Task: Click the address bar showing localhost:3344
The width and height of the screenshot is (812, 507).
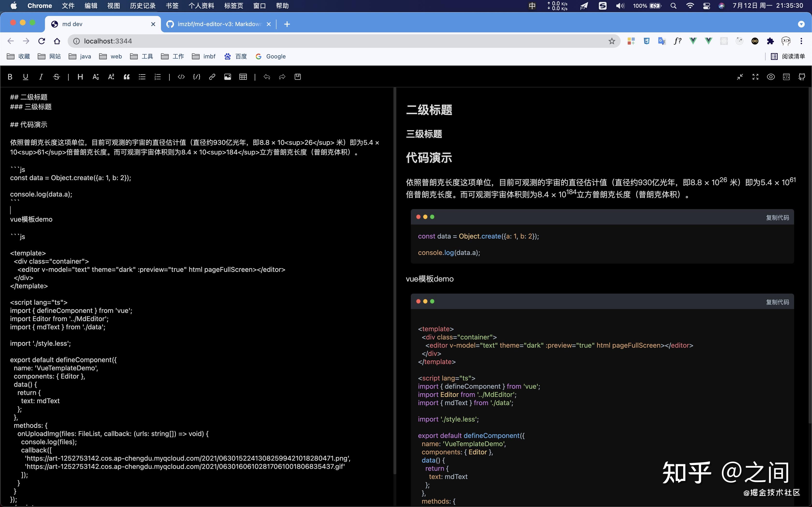Action: [x=107, y=41]
